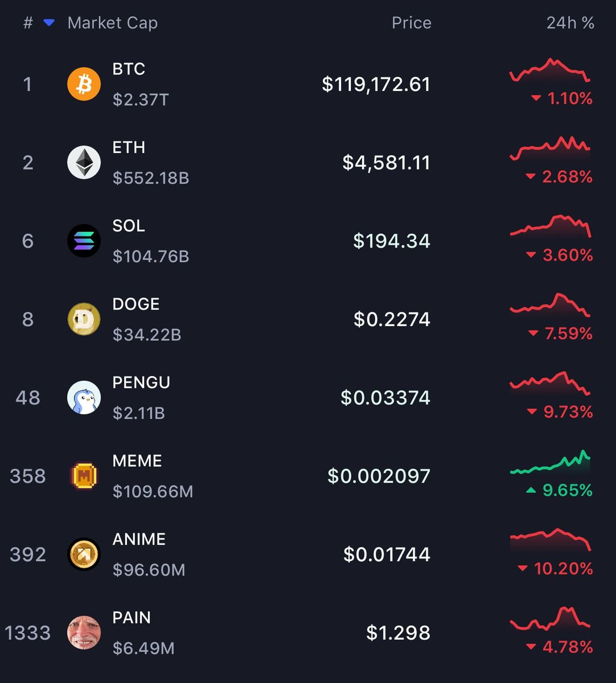
Task: Open the PAIN face avatar
Action: pyautogui.click(x=84, y=633)
